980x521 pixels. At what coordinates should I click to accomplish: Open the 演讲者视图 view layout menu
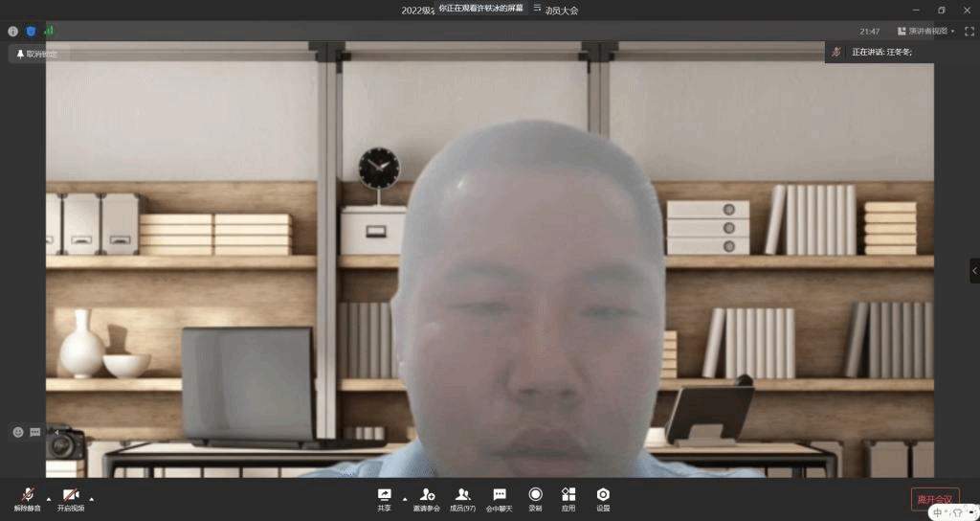pyautogui.click(x=925, y=31)
